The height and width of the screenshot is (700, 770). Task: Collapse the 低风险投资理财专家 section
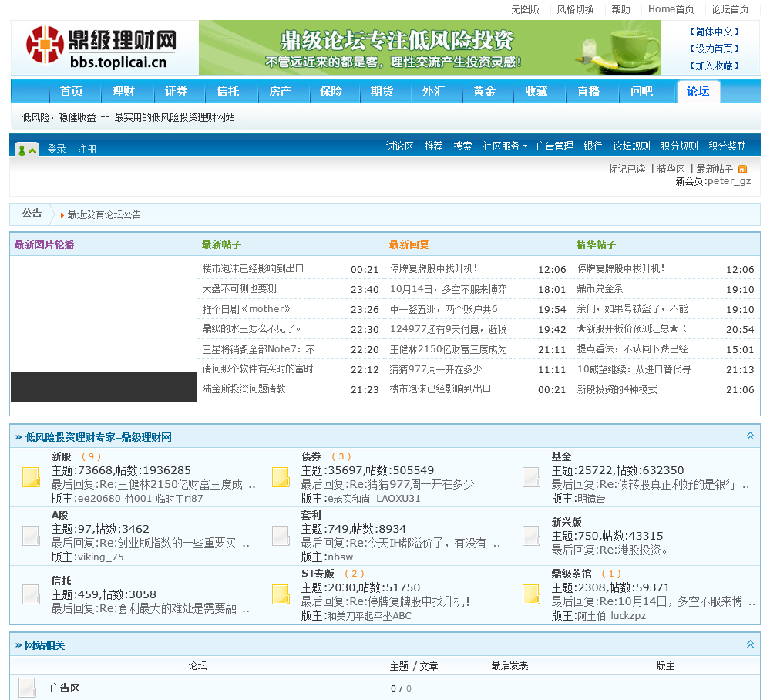click(x=750, y=436)
